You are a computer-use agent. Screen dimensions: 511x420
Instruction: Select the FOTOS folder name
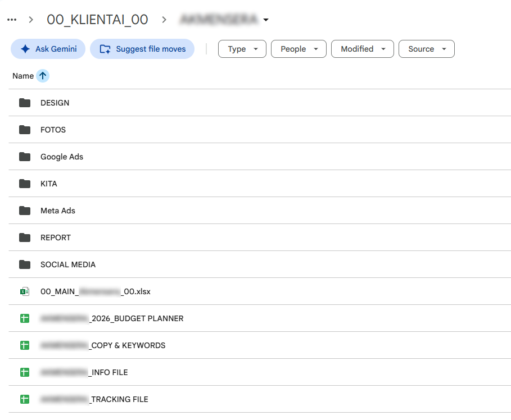pyautogui.click(x=53, y=130)
